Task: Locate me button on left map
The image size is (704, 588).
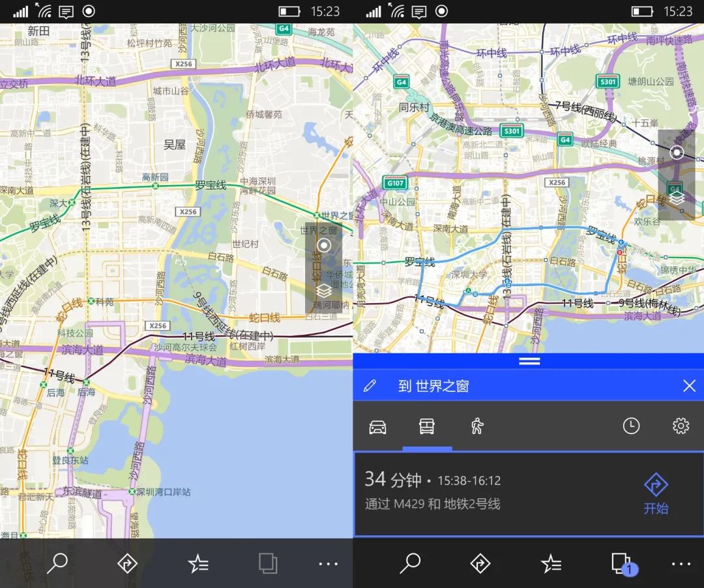Action: point(324,245)
